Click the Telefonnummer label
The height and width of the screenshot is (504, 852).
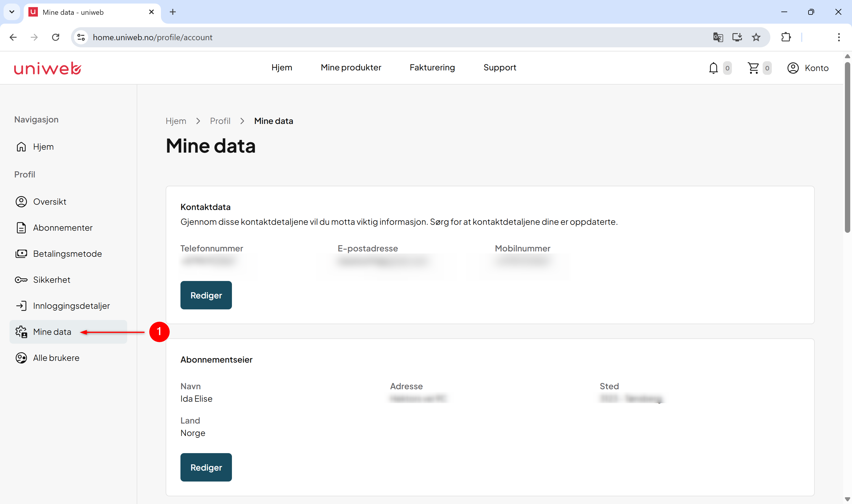coord(212,248)
